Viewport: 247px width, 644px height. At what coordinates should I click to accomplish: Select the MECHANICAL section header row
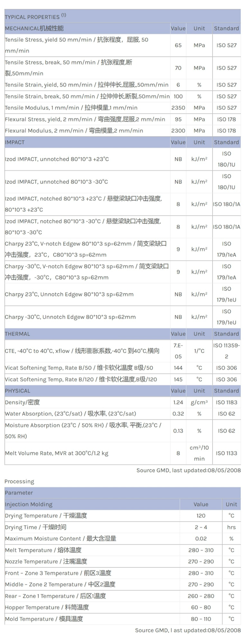(x=34, y=28)
